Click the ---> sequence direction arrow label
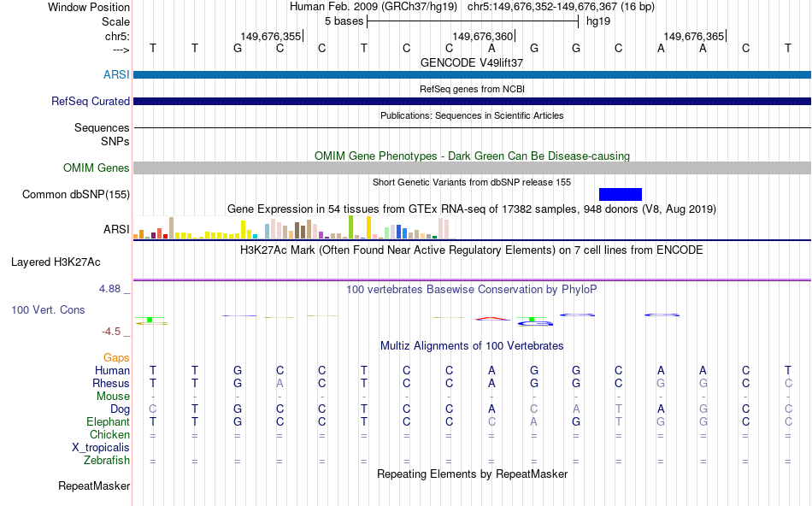This screenshot has height=506, width=812. click(121, 50)
